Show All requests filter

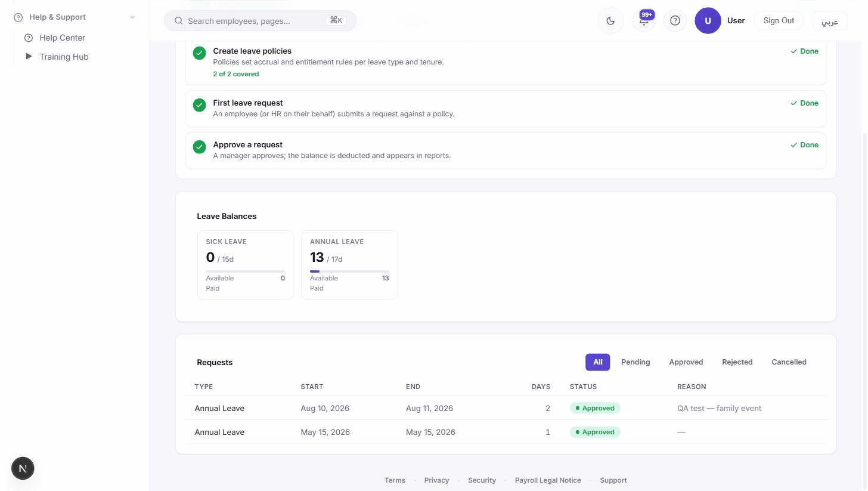pyautogui.click(x=597, y=362)
